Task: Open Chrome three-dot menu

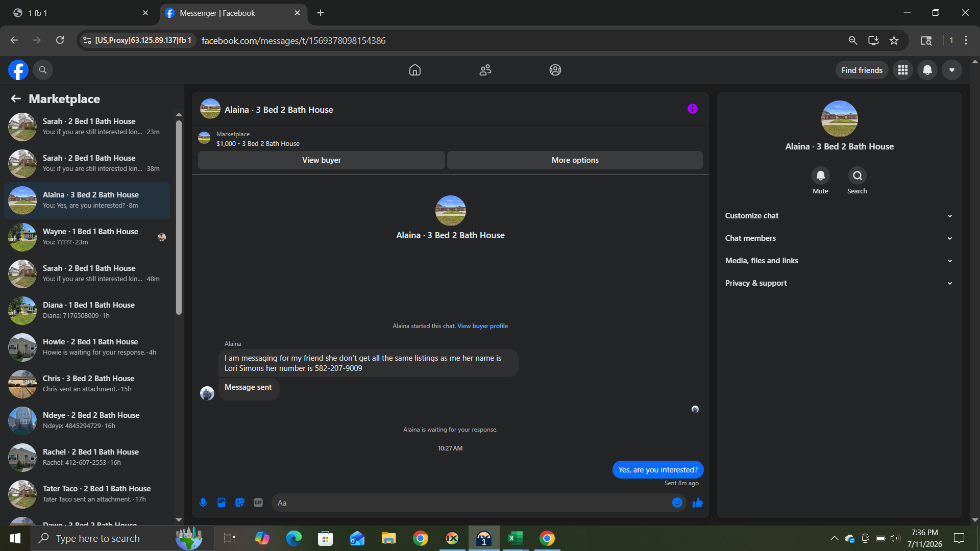Action: pos(966,40)
